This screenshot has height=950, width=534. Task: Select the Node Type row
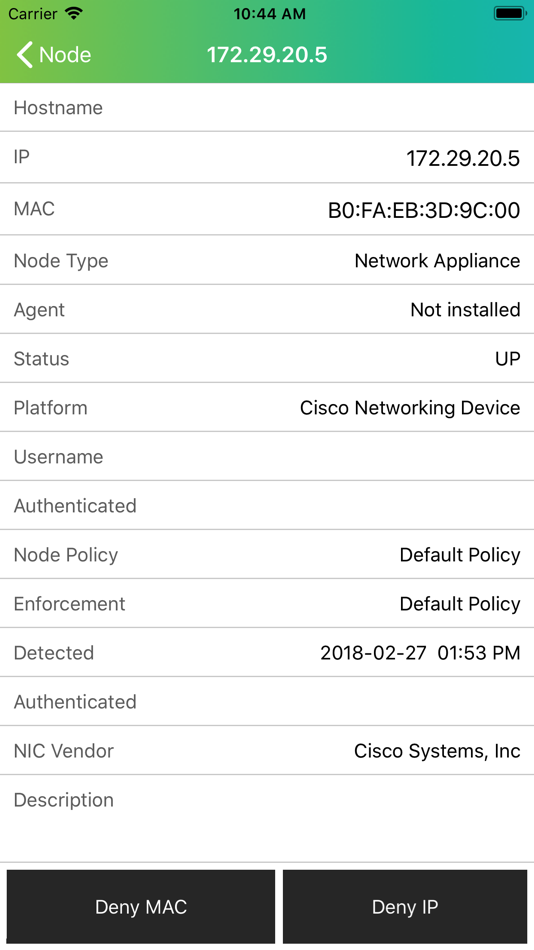(x=267, y=261)
